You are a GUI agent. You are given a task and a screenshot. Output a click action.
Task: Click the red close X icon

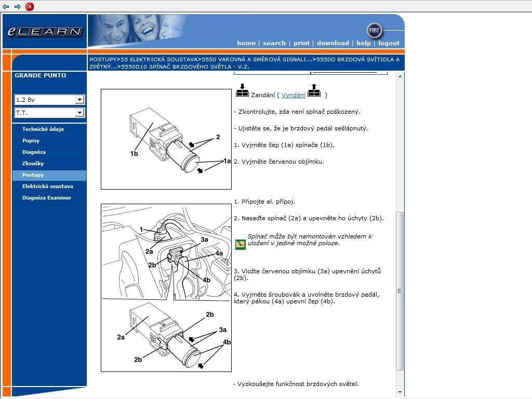[30, 7]
